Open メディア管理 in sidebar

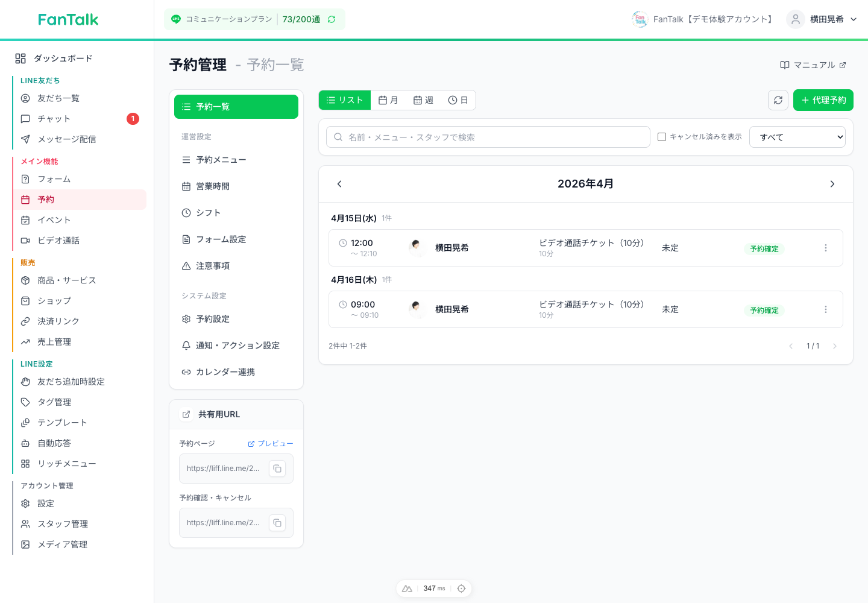click(x=80, y=545)
